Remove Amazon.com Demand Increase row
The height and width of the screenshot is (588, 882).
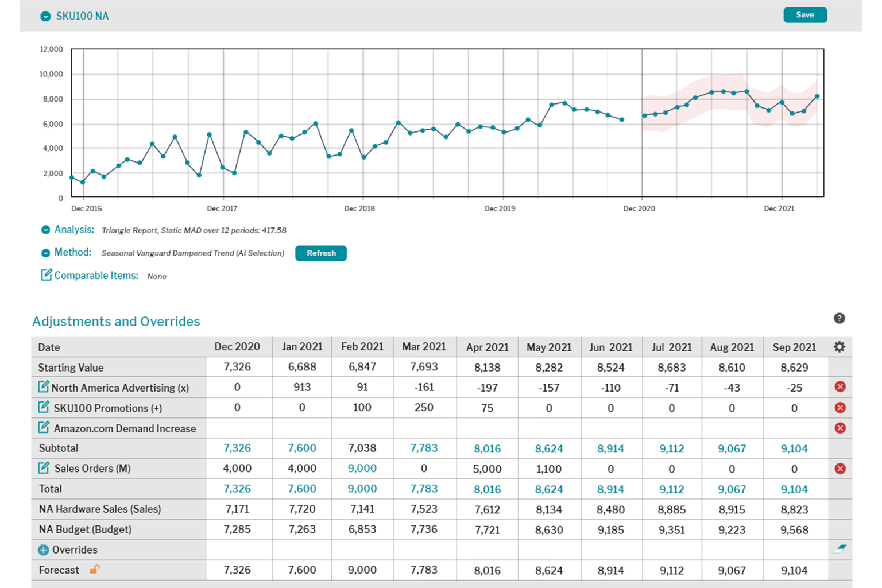[840, 428]
